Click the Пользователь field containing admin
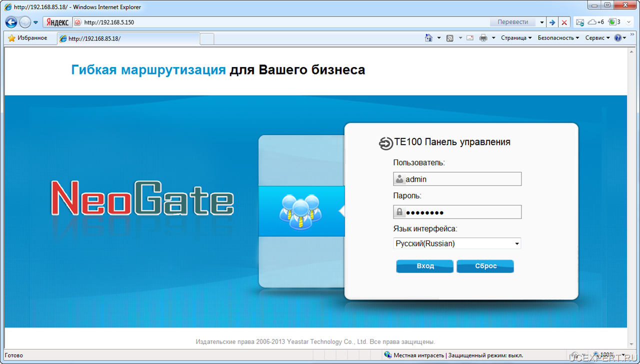This screenshot has height=364, width=640. [457, 179]
